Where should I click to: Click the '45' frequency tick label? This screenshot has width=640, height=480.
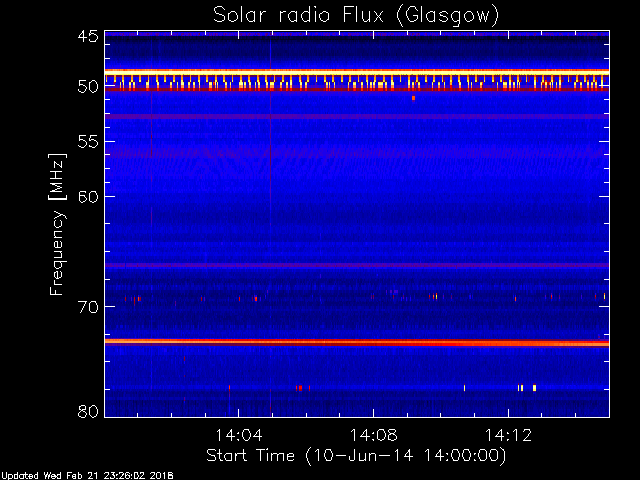tap(88, 36)
